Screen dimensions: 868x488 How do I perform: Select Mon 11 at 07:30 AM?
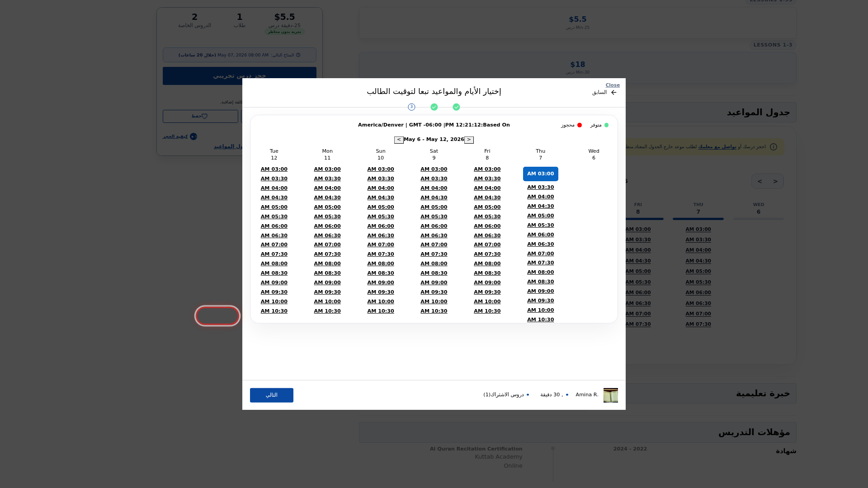point(327,254)
